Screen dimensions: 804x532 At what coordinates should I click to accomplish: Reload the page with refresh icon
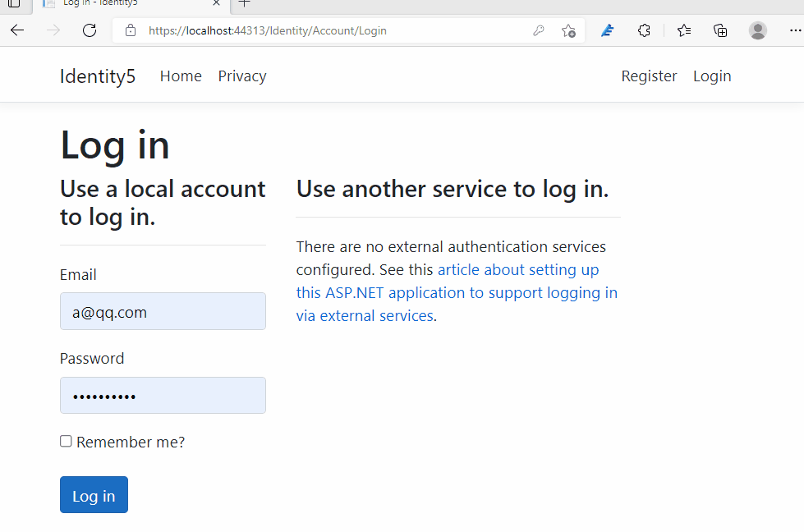pyautogui.click(x=90, y=30)
